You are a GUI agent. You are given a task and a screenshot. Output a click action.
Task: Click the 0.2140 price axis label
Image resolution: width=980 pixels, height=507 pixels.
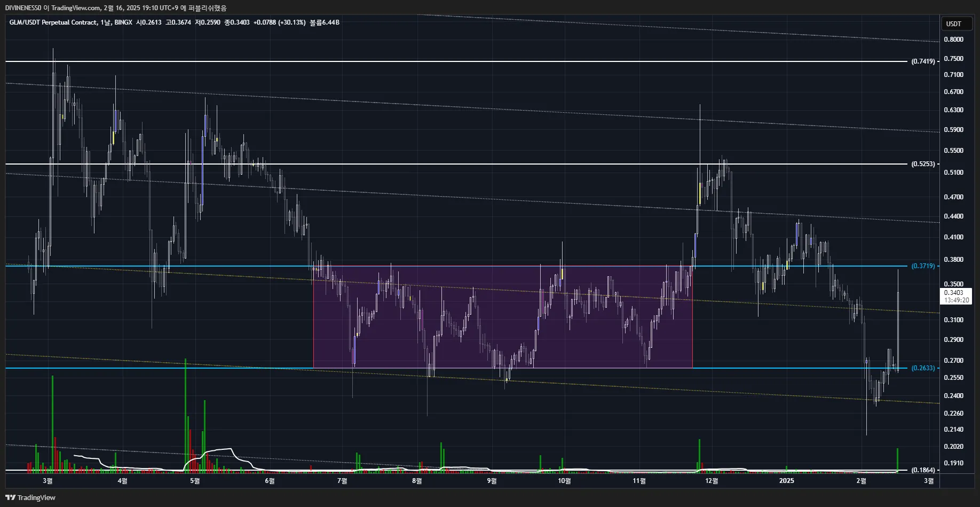click(x=954, y=430)
